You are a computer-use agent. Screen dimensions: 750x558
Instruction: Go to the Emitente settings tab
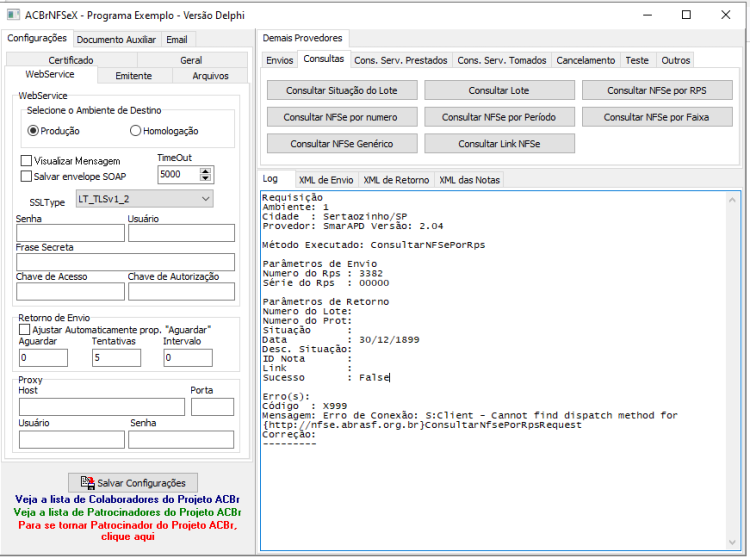(133, 76)
